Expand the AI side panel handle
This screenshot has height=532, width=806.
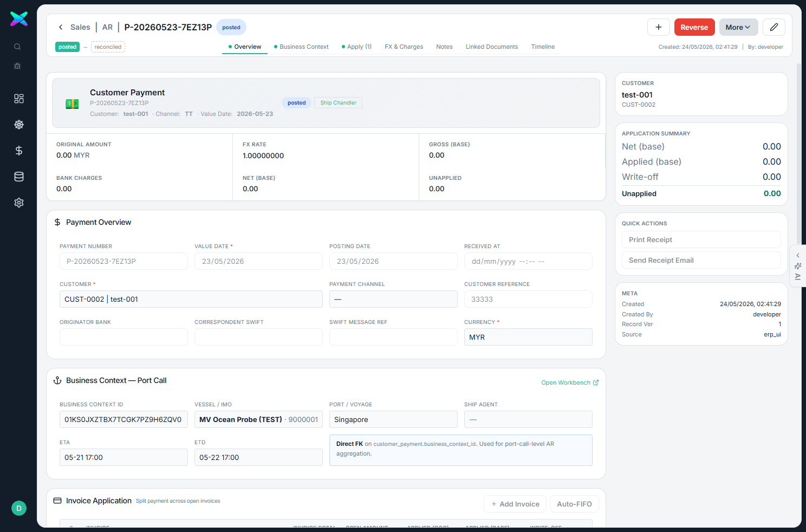[x=798, y=266]
